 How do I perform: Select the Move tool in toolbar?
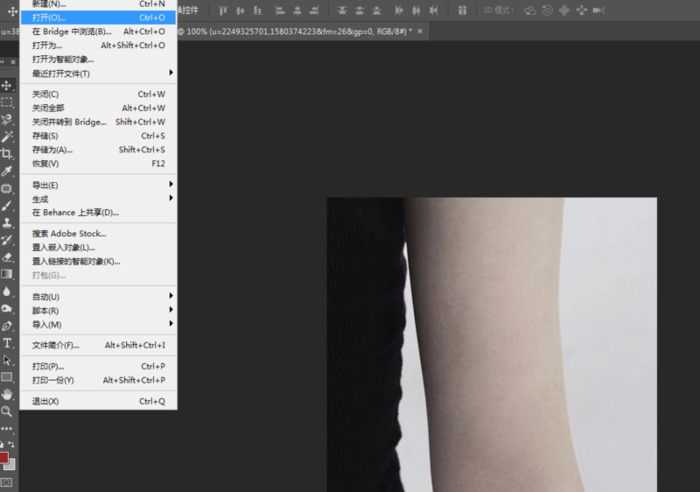pos(7,85)
